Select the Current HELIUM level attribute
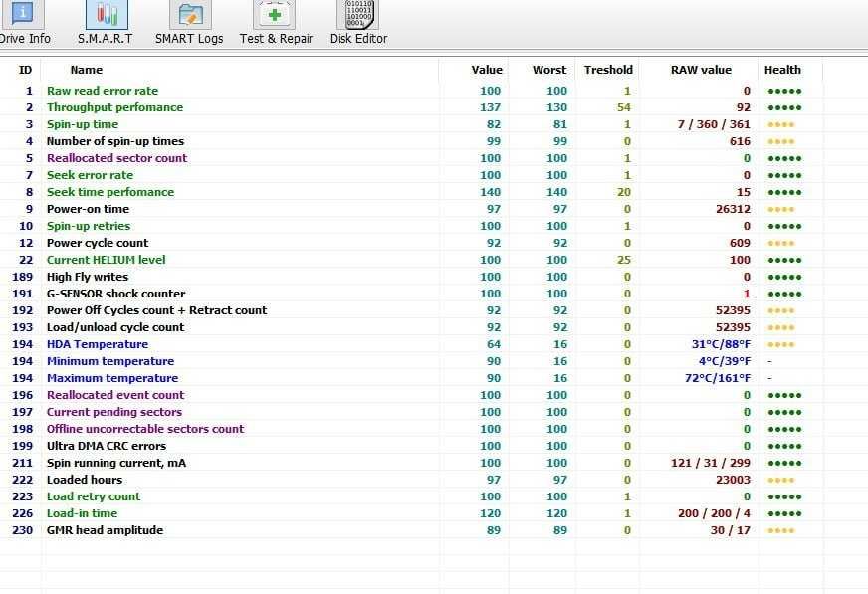 tap(106, 260)
